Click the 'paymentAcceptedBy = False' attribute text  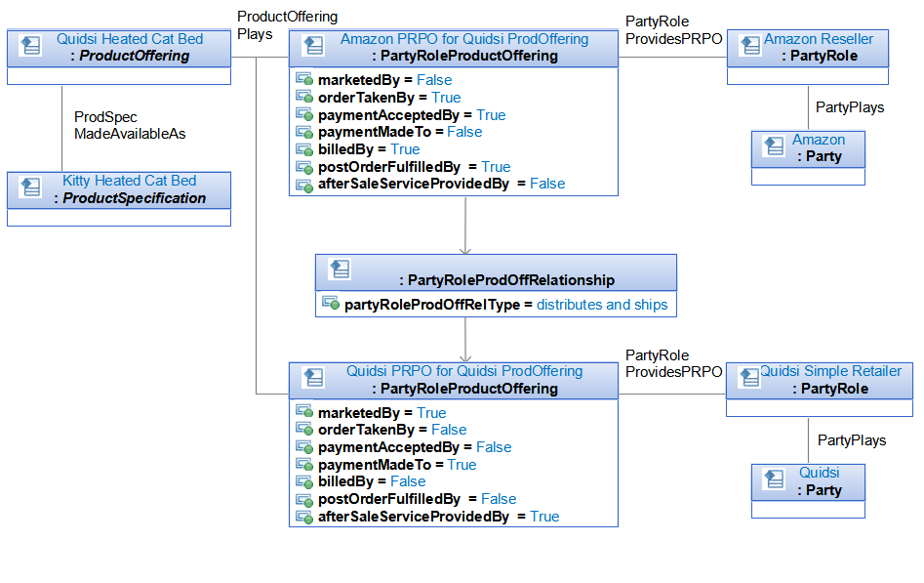(x=415, y=447)
